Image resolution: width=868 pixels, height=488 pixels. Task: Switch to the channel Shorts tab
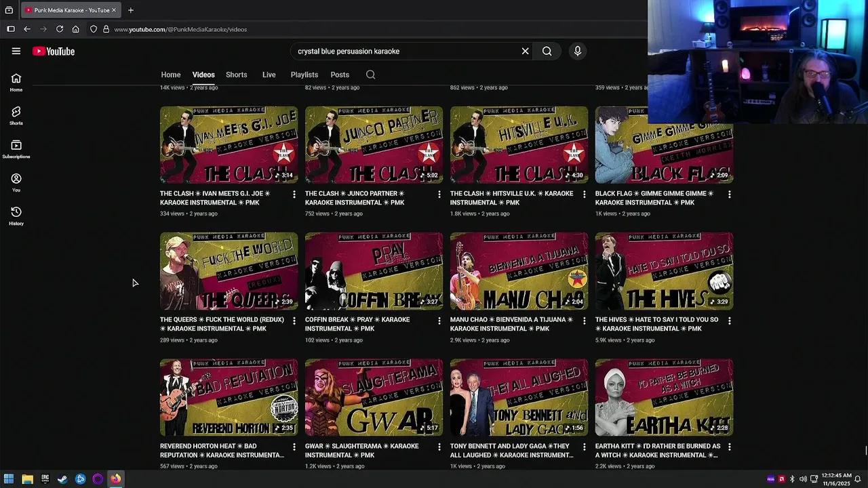pyautogui.click(x=236, y=75)
